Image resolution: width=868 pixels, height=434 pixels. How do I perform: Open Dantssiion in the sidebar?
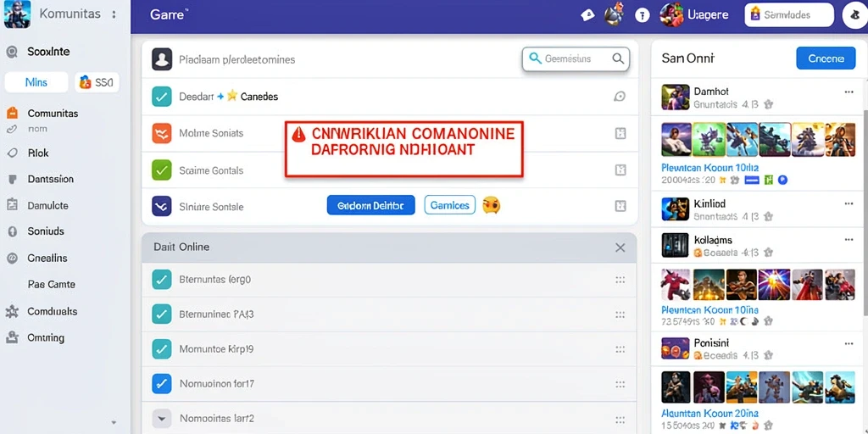[x=50, y=180]
